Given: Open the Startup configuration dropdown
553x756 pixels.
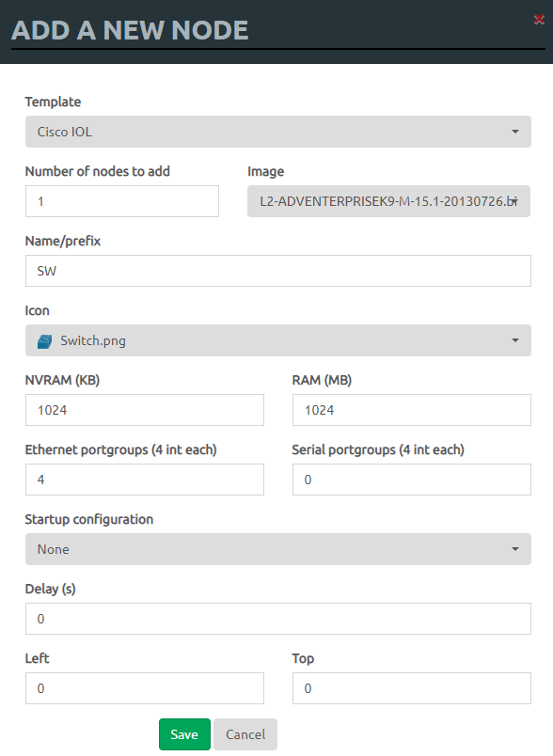Looking at the screenshot, I should click(x=278, y=549).
